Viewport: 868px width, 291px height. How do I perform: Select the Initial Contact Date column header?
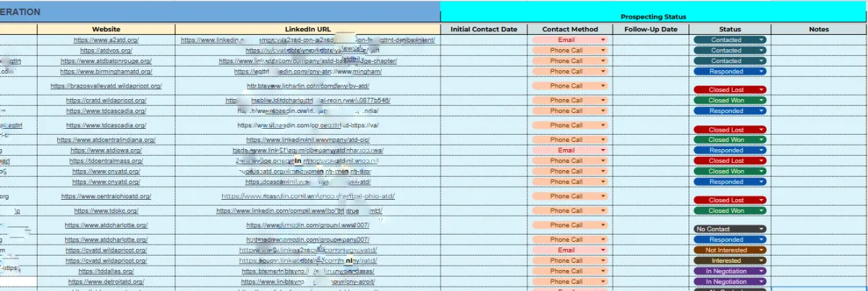484,29
